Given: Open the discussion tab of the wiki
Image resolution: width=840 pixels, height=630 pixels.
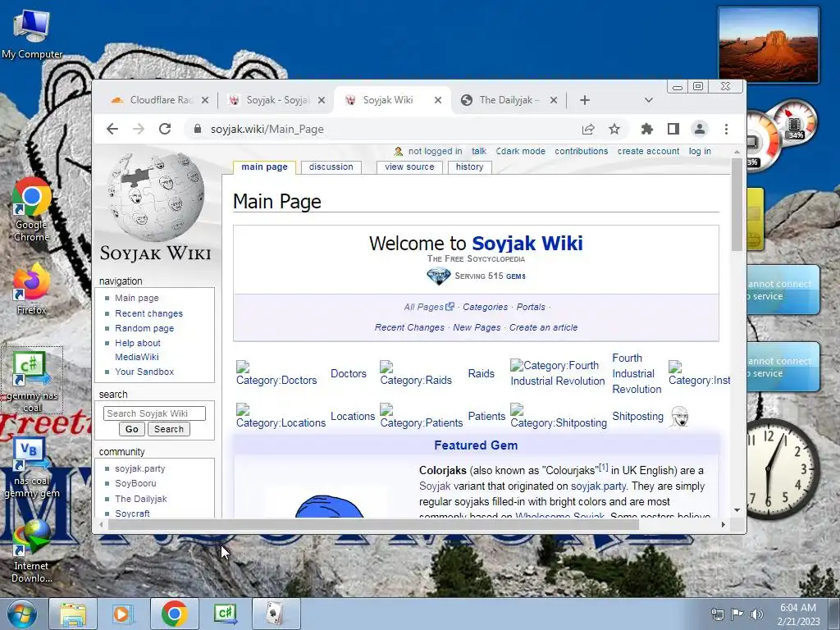Looking at the screenshot, I should pos(331,167).
